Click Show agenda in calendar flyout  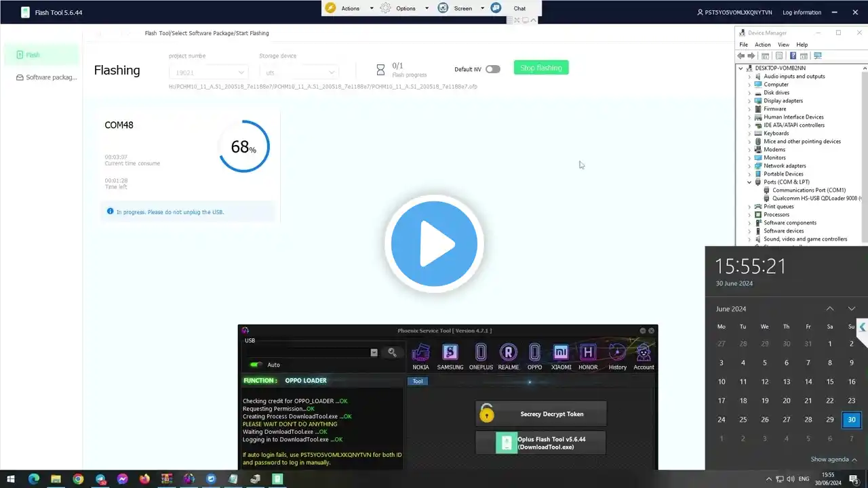[834, 460]
